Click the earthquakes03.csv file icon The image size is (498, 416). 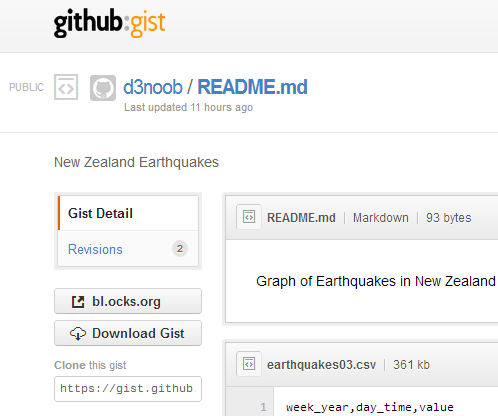point(249,364)
